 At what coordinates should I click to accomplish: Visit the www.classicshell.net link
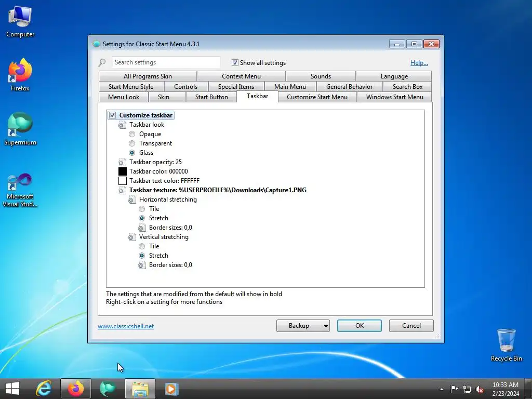(126, 326)
